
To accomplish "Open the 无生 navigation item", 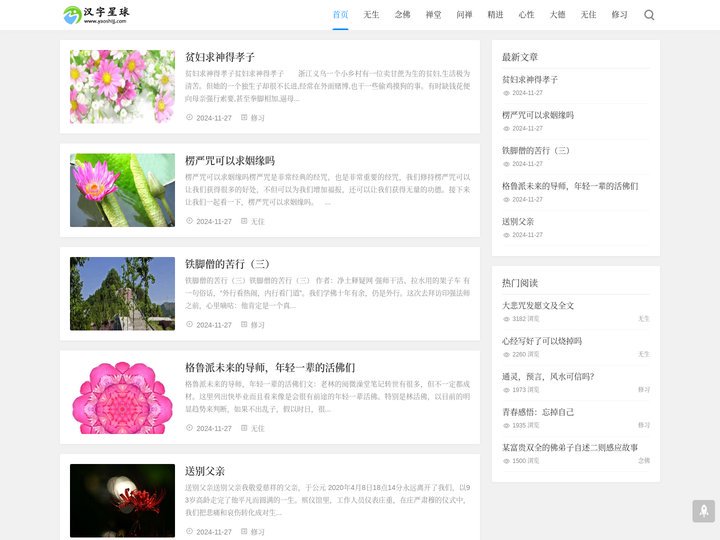I will [371, 15].
